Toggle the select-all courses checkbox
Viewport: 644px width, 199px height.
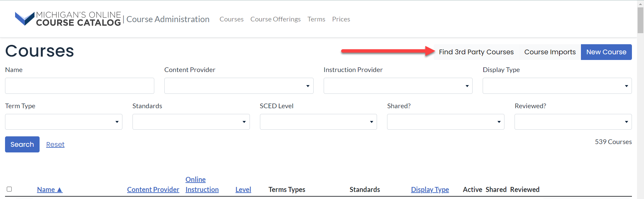click(x=9, y=189)
